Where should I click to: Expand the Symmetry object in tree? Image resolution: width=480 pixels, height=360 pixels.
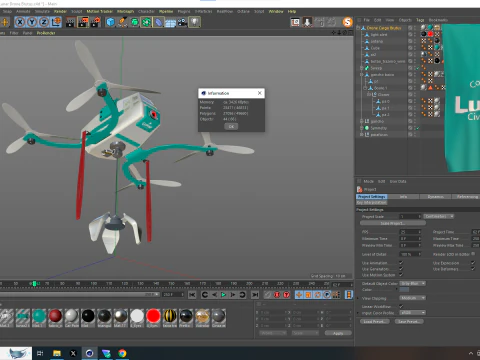click(362, 128)
